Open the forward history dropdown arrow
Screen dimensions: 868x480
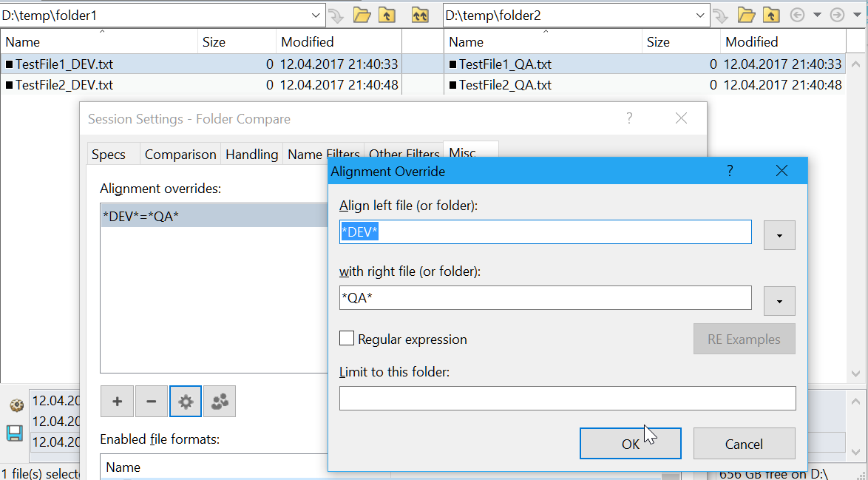(857, 15)
